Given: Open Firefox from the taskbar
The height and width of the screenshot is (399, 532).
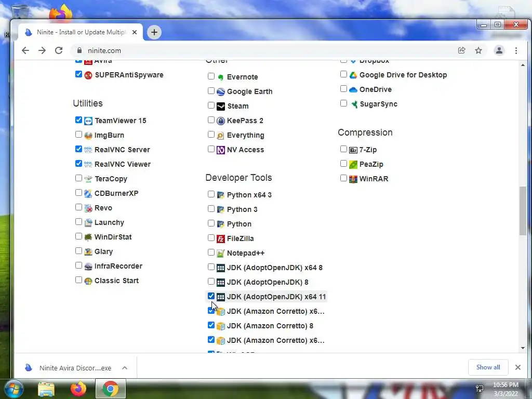Looking at the screenshot, I should click(78, 389).
